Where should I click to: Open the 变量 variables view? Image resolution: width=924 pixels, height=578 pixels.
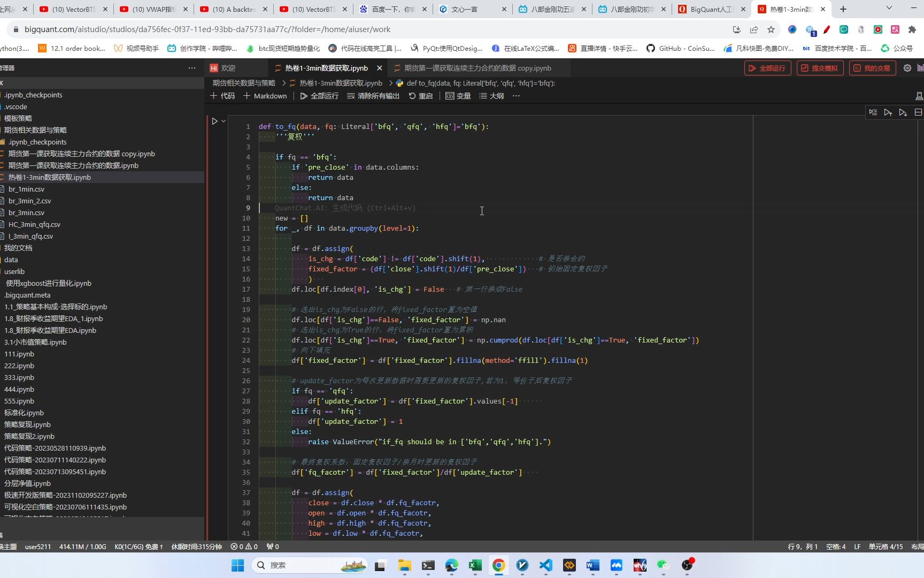tap(458, 96)
